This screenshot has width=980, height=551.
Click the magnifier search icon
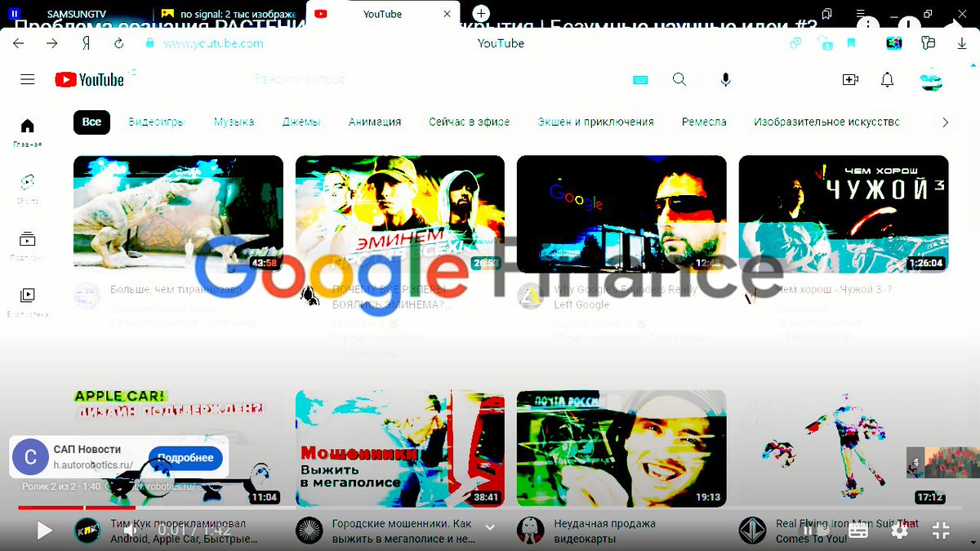pyautogui.click(x=679, y=79)
